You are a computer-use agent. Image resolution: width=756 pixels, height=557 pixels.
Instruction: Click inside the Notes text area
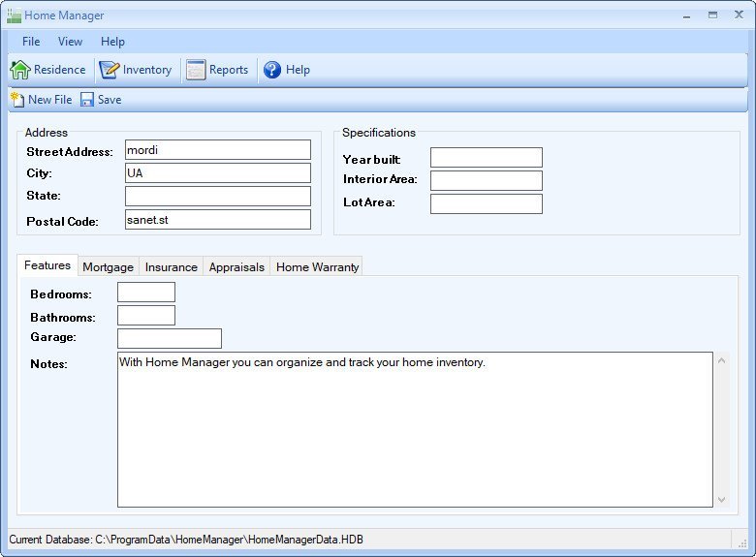click(415, 436)
